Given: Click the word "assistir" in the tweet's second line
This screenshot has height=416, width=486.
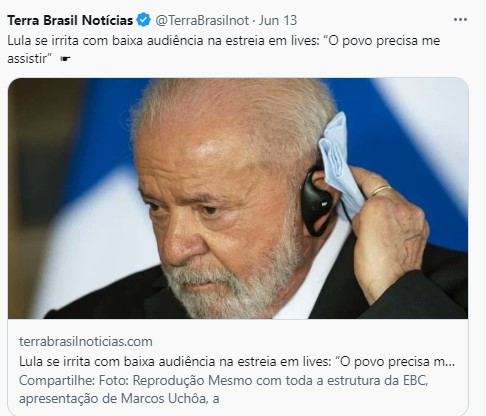Looking at the screenshot, I should [x=27, y=59].
